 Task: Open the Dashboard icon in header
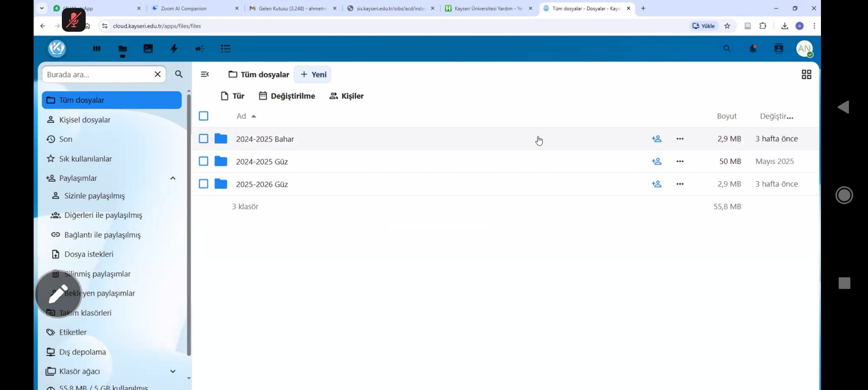click(x=97, y=49)
